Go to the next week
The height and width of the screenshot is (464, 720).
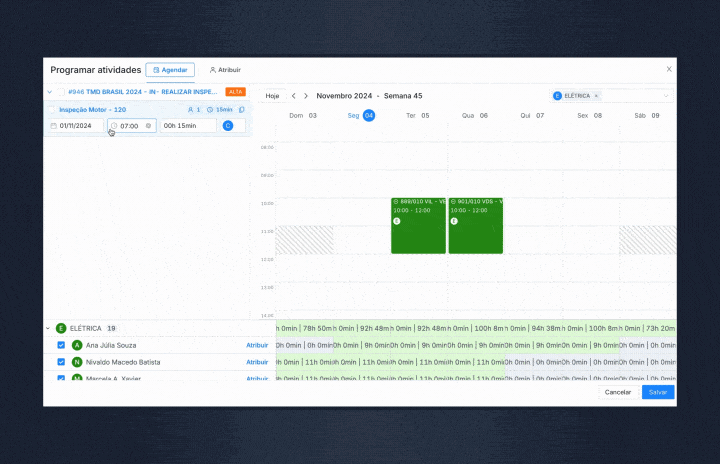tap(306, 96)
